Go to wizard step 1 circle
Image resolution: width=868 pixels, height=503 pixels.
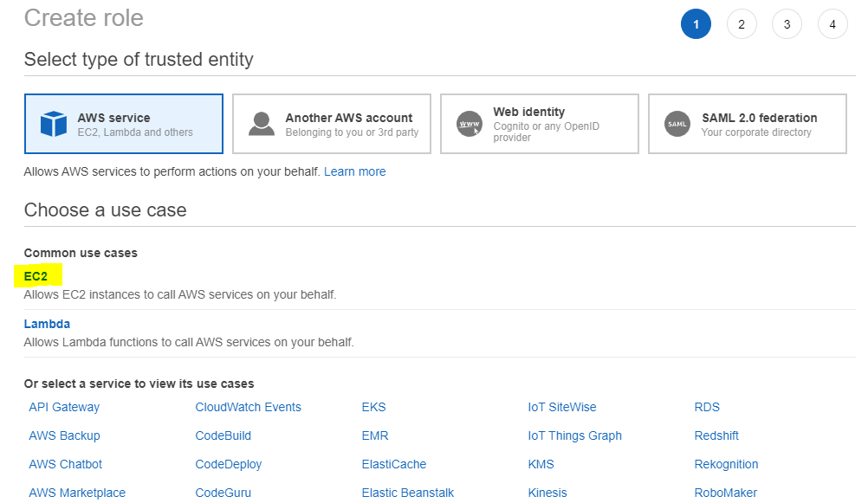[x=696, y=24]
